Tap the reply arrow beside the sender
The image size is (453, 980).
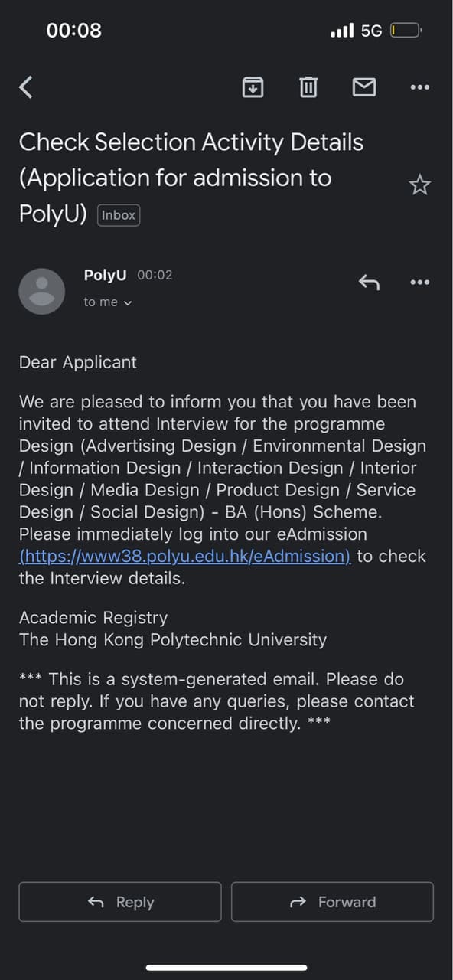click(369, 283)
